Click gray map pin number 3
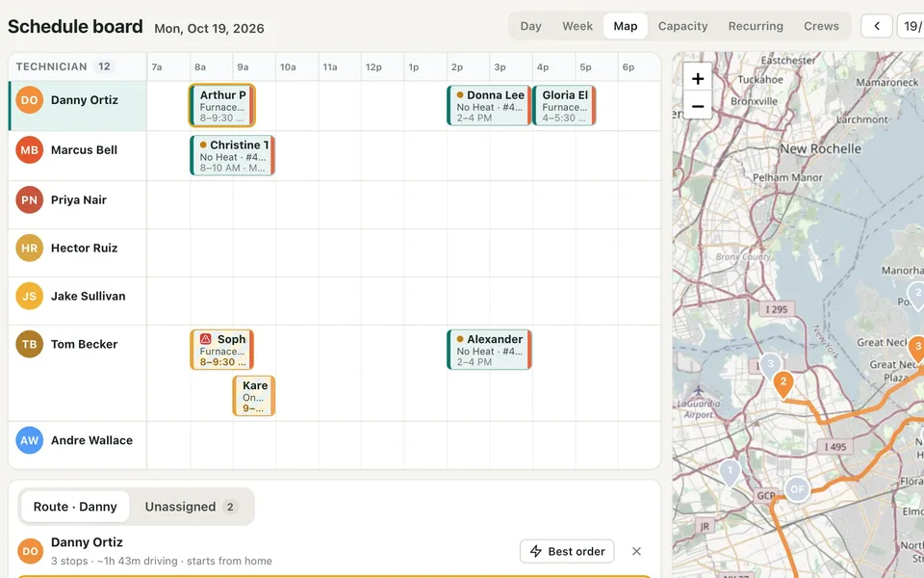 (x=770, y=366)
